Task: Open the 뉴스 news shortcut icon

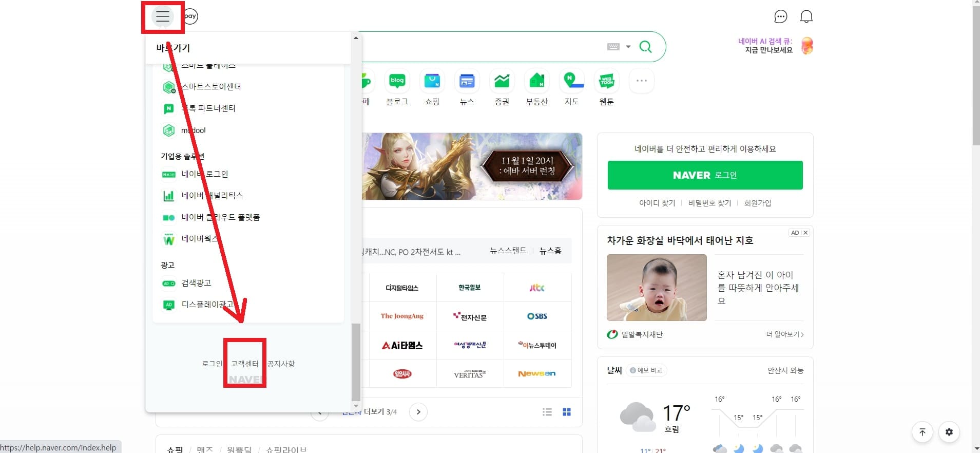Action: [467, 81]
